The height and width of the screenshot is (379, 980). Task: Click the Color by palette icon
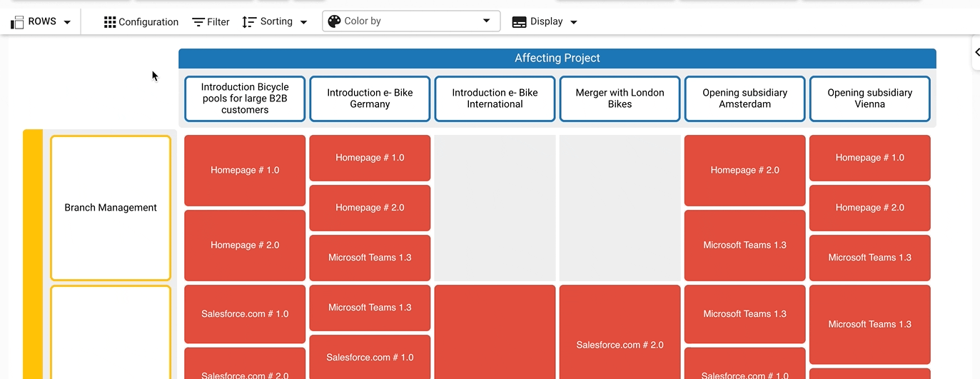pos(334,21)
